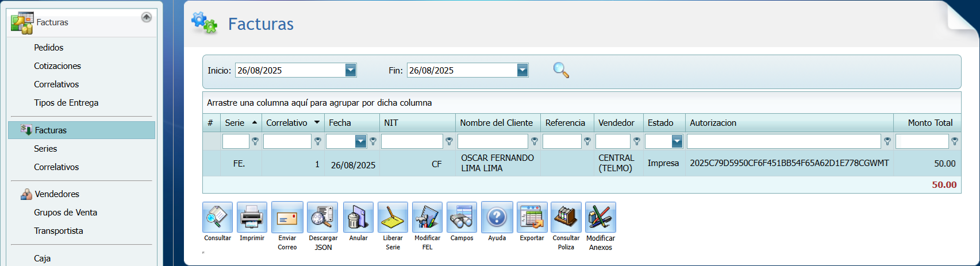This screenshot has height=266, width=980.
Task: Click the Liberar Serie icon
Action: click(x=393, y=218)
